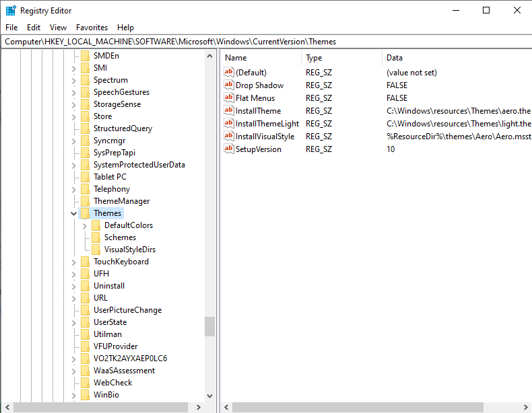
Task: Open the View menu
Action: [x=58, y=28]
